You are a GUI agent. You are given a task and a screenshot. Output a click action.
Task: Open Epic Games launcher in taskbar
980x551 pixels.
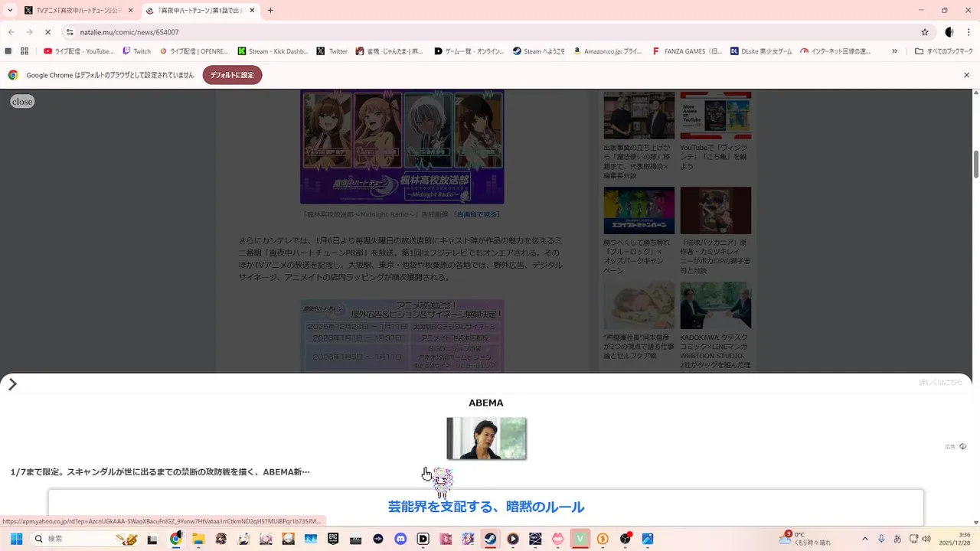pos(333,539)
